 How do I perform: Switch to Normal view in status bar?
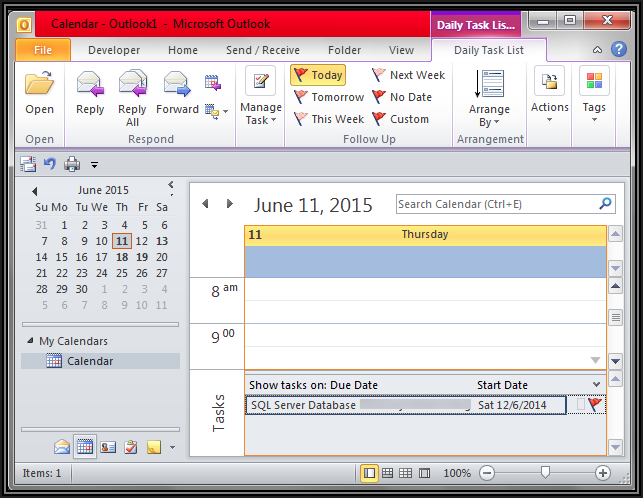coord(369,473)
